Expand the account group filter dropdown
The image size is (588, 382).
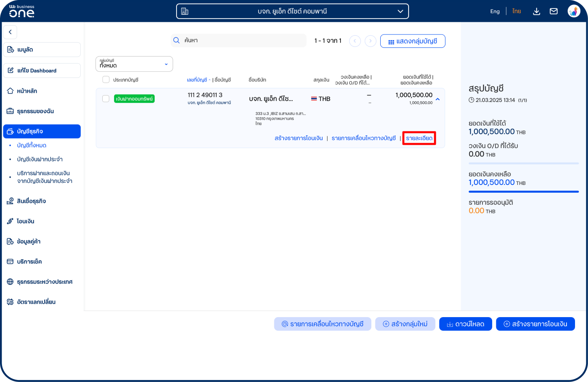[134, 64]
